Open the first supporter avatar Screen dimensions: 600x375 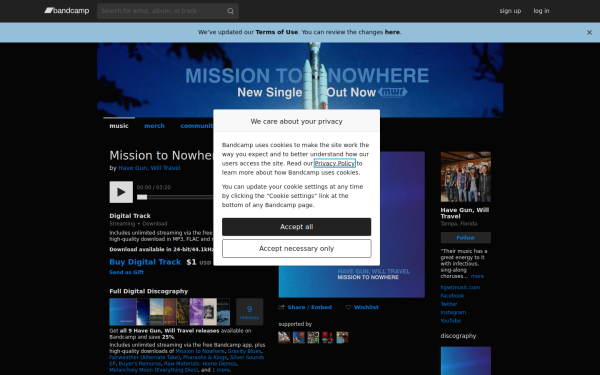tap(284, 338)
